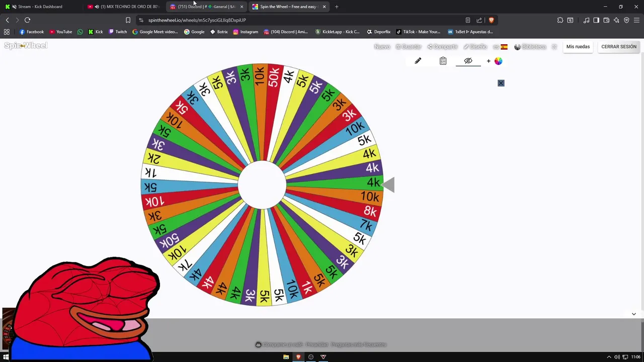Image resolution: width=644 pixels, height=362 pixels.
Task: Close the Discord browser tab
Action: click(242, 7)
